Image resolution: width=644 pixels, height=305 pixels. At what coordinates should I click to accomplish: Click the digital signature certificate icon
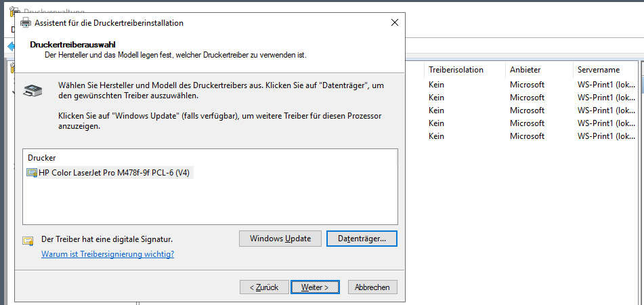[x=28, y=241]
